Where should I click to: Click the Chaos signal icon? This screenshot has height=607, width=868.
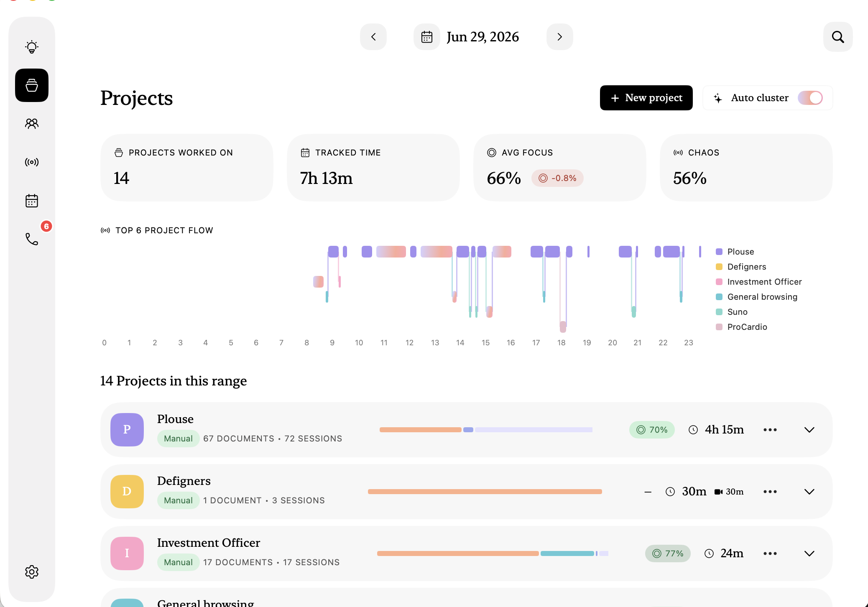point(678,153)
